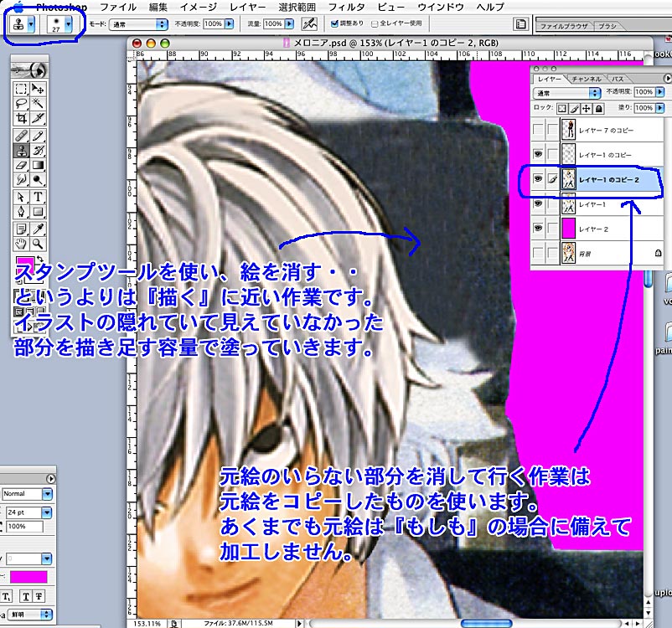Select the Path Selection arrow tool
The width and height of the screenshot is (672, 628).
21,197
